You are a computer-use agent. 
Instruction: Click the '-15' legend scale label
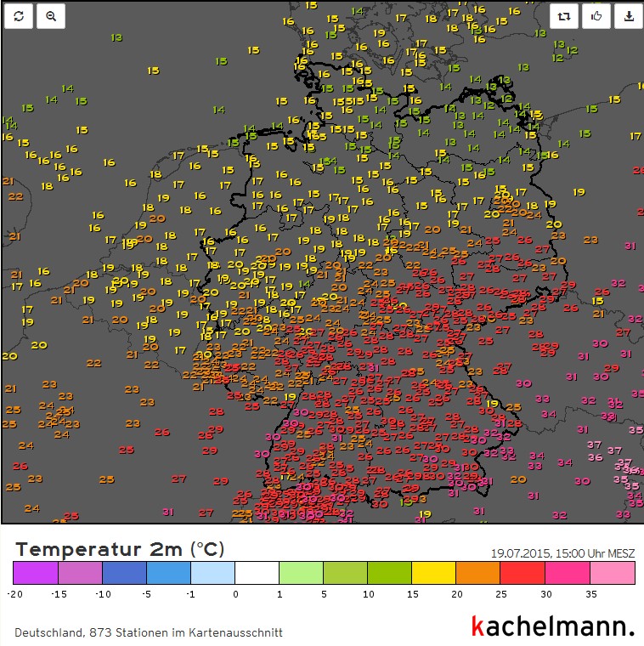(59, 594)
